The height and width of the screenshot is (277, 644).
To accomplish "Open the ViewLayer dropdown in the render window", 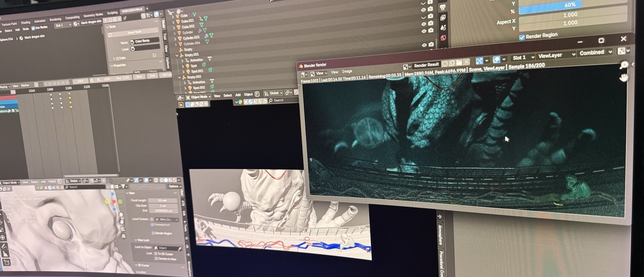I will coord(556,55).
